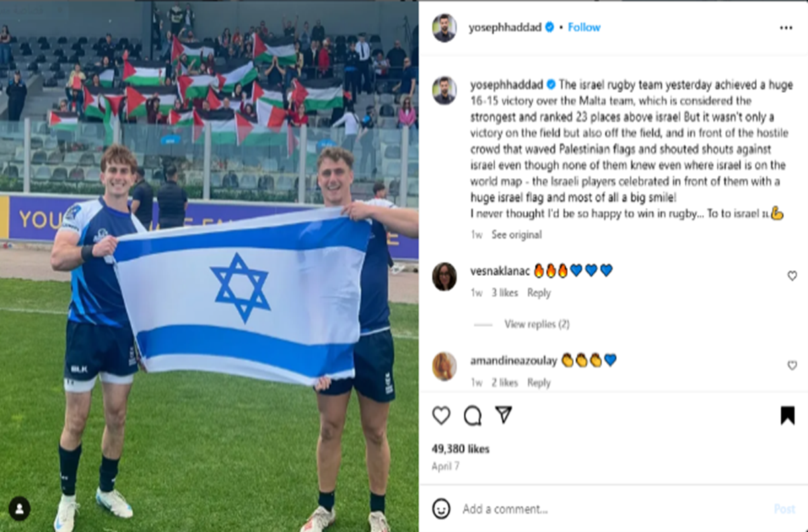
Task: Like the post with the heart icon
Action: (441, 416)
